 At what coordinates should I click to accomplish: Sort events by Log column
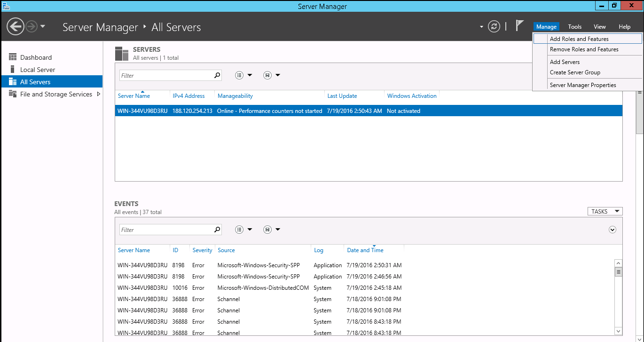coord(319,250)
